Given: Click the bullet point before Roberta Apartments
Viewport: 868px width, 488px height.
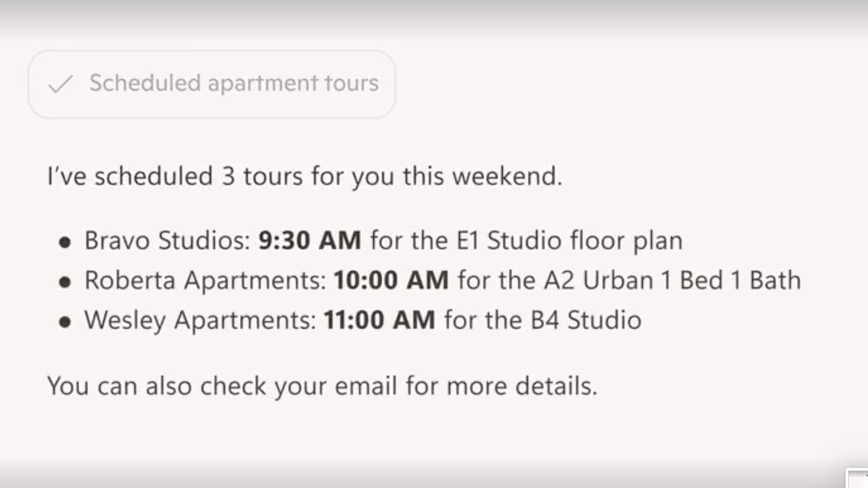Looking at the screenshot, I should click(66, 282).
